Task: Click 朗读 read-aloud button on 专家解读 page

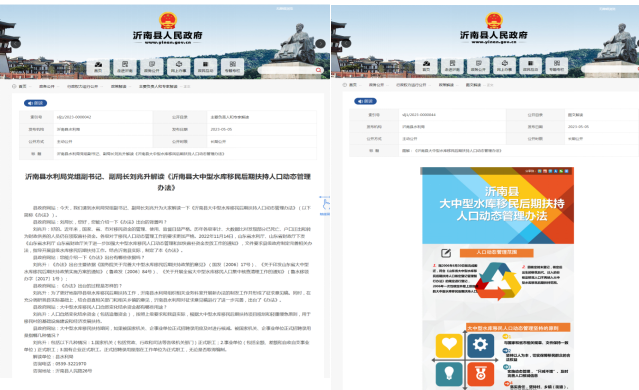Action: [35, 103]
